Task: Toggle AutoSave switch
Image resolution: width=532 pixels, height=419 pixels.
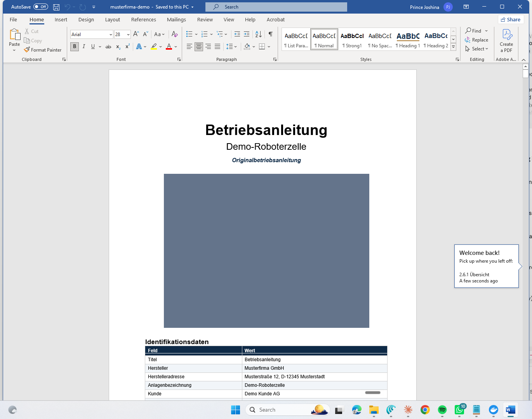Action: [x=41, y=7]
